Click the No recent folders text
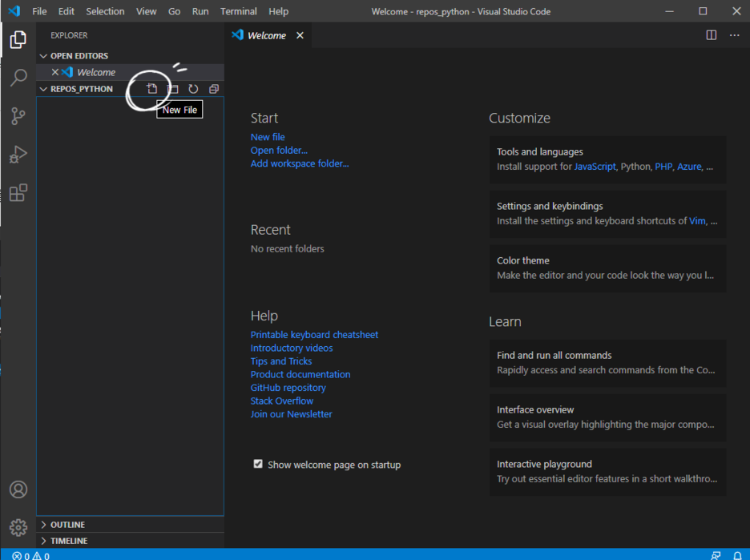The image size is (750, 560). point(287,248)
